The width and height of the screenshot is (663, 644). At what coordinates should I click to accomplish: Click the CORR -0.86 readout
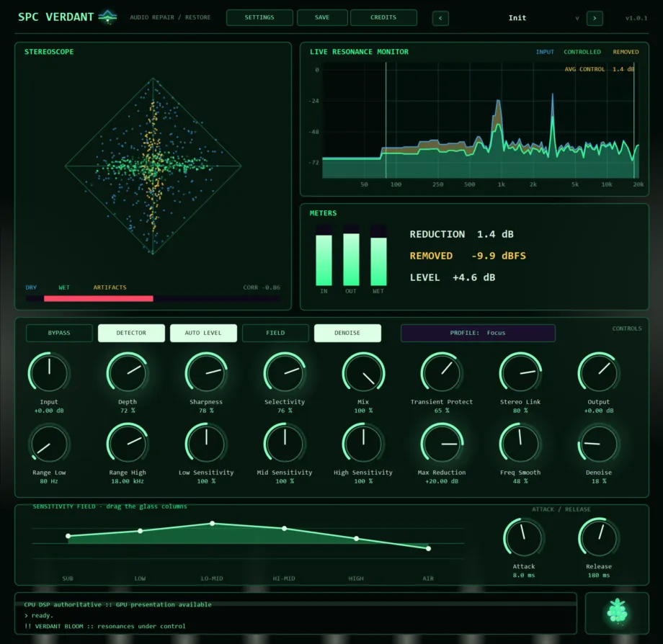click(x=262, y=287)
